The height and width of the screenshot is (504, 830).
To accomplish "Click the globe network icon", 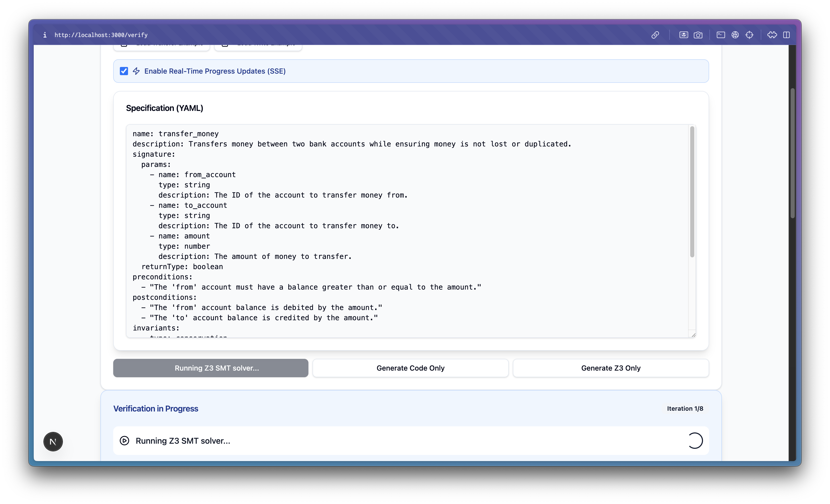I will tap(735, 35).
